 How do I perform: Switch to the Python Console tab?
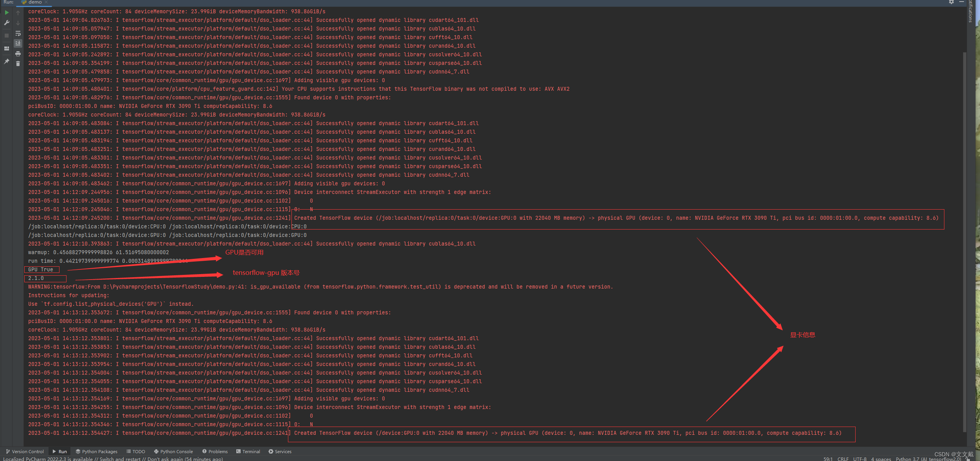173,451
